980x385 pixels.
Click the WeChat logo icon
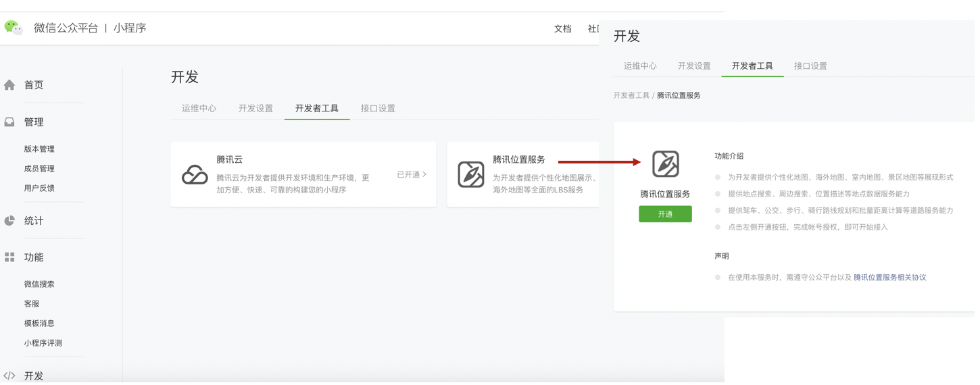click(x=14, y=28)
